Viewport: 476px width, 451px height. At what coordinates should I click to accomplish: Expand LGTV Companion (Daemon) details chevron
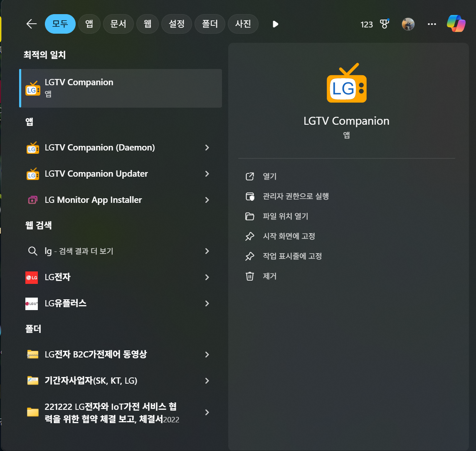(x=207, y=148)
